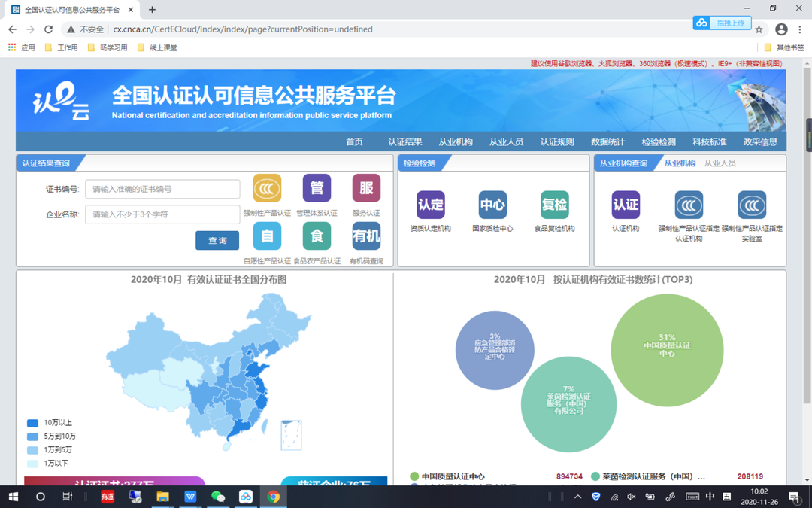This screenshot has height=508, width=812.
Task: Click the 查询 search button
Action: point(217,241)
